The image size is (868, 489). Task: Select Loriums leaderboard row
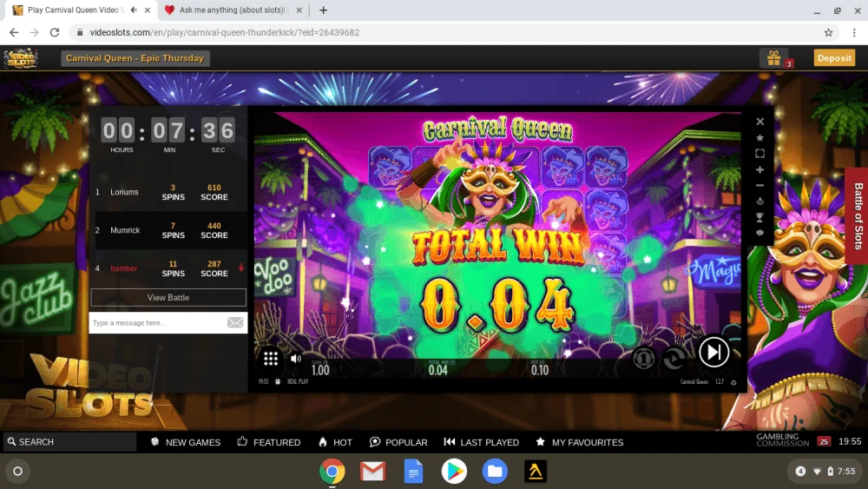pyautogui.click(x=168, y=192)
